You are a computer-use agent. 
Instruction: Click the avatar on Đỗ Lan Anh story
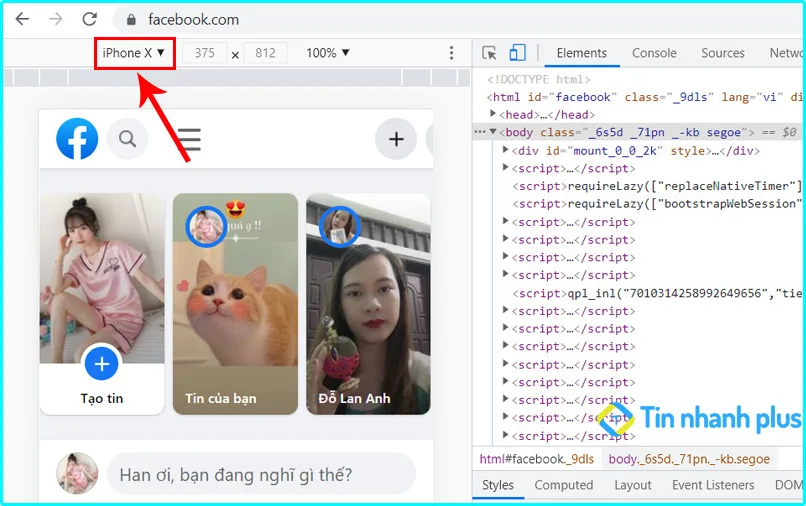click(339, 227)
